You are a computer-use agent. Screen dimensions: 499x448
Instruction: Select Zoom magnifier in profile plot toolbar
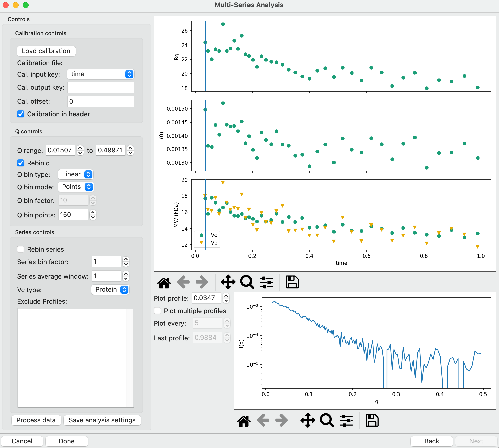pyautogui.click(x=327, y=420)
